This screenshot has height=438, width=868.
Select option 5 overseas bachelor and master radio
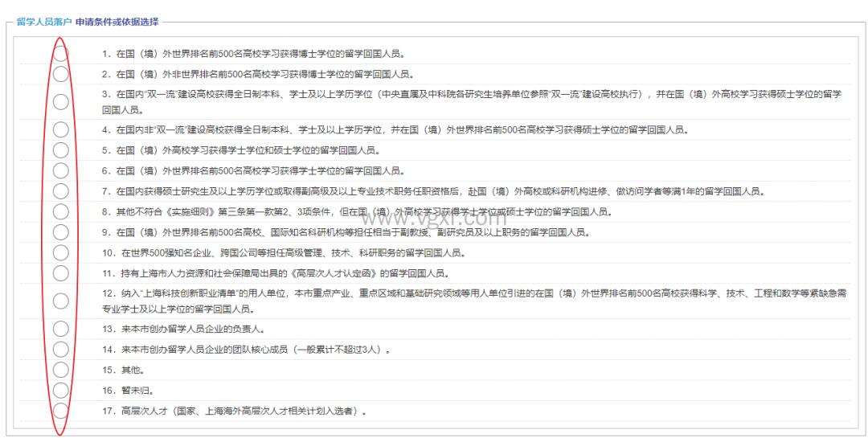60,150
